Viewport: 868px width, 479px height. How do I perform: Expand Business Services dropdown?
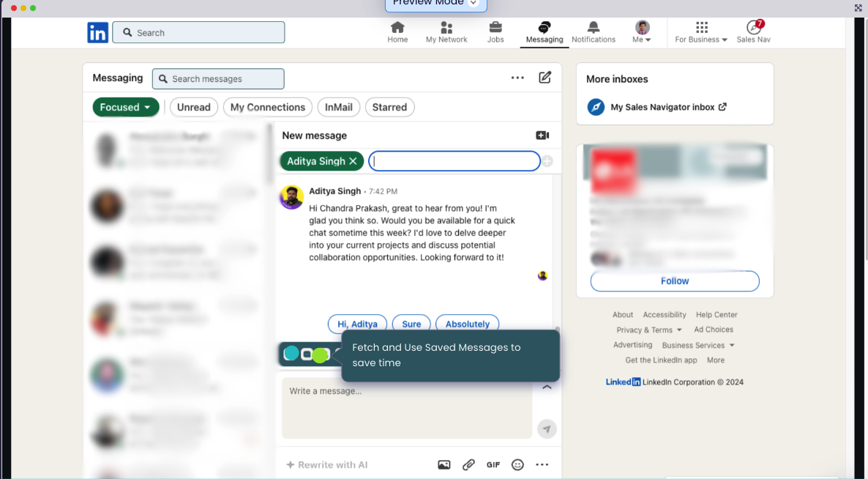click(x=698, y=346)
